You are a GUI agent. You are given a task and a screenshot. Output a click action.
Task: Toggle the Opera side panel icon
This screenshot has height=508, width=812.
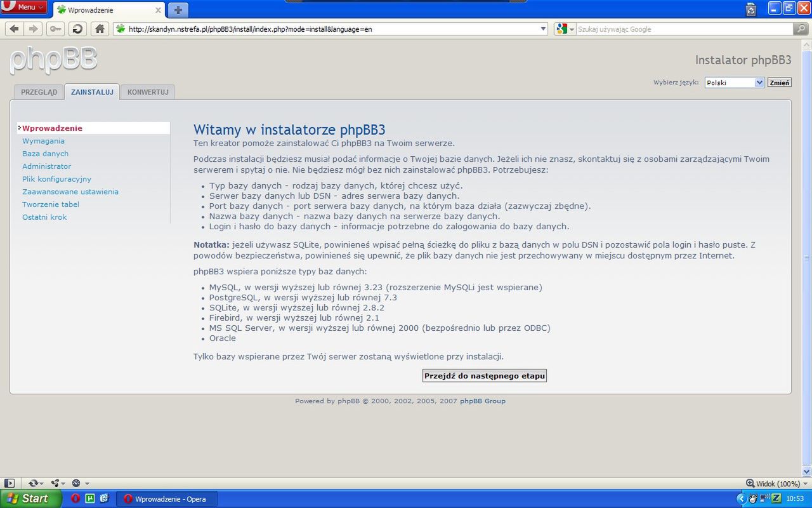tap(9, 483)
